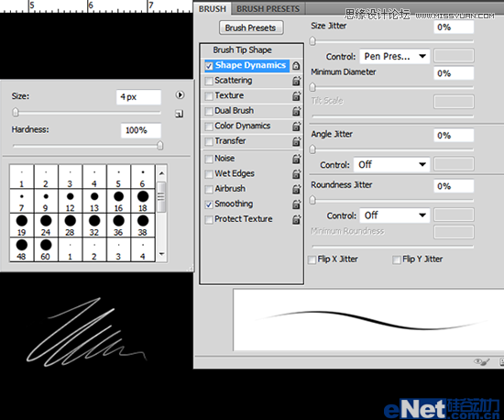Expand the Angle Jitter Control dropdown

coord(391,165)
